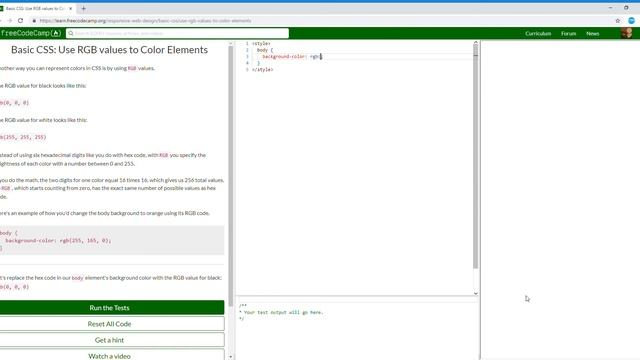
Task: Bookmark page with the star icon
Action: tap(618, 20)
